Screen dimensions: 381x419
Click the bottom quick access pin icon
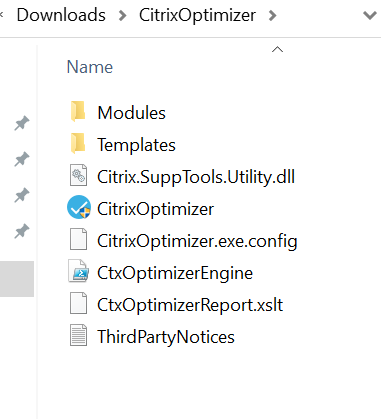[22, 231]
